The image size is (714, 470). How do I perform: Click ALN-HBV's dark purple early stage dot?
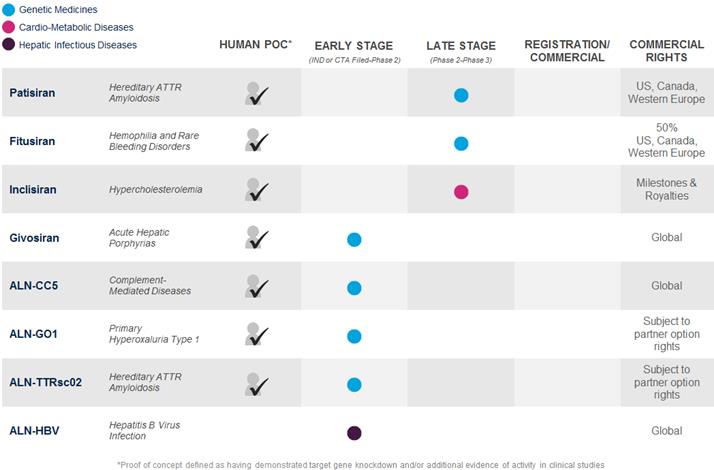(354, 433)
